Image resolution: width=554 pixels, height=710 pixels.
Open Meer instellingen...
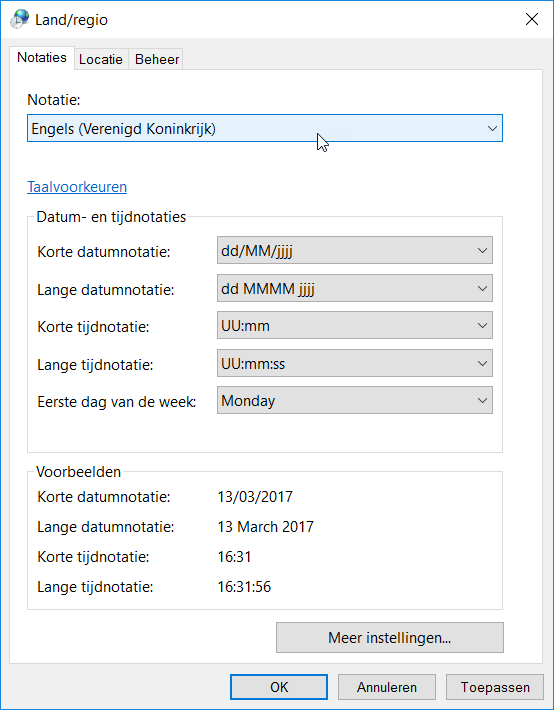click(390, 638)
